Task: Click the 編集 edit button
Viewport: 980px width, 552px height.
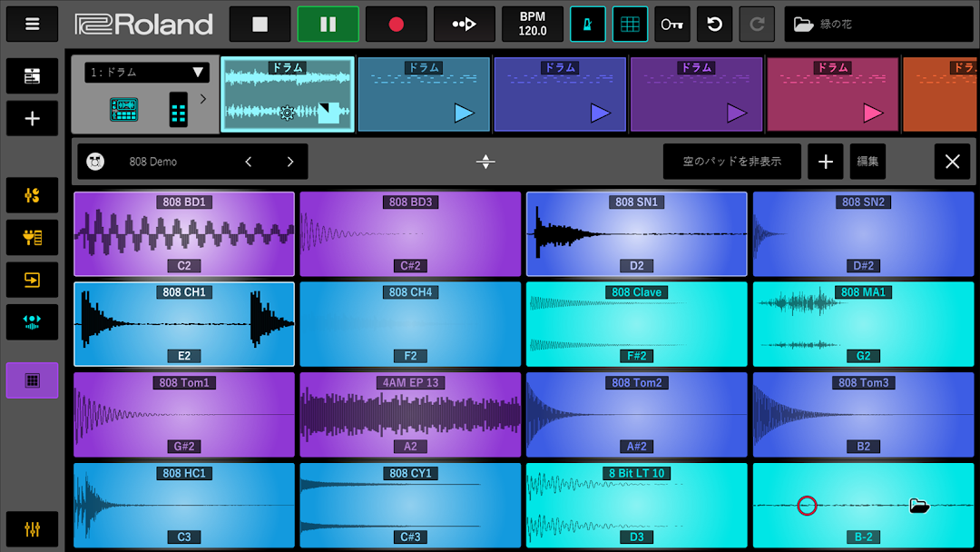Action: click(x=867, y=162)
